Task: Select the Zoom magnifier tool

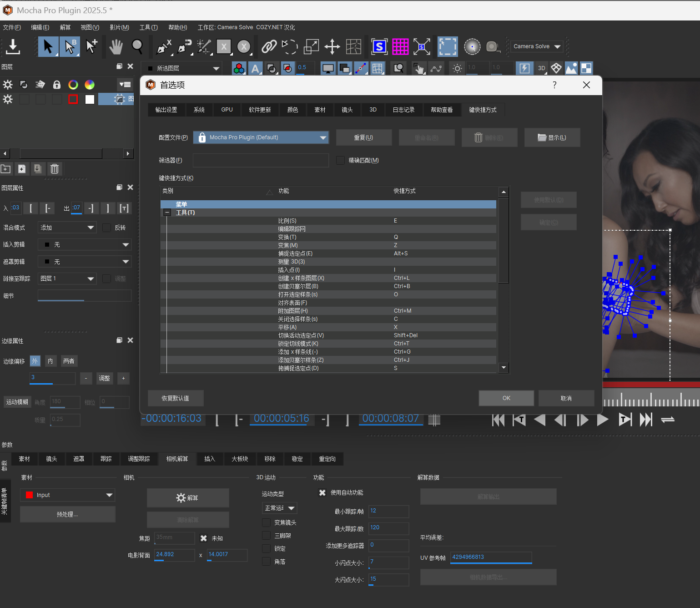Action: (137, 46)
